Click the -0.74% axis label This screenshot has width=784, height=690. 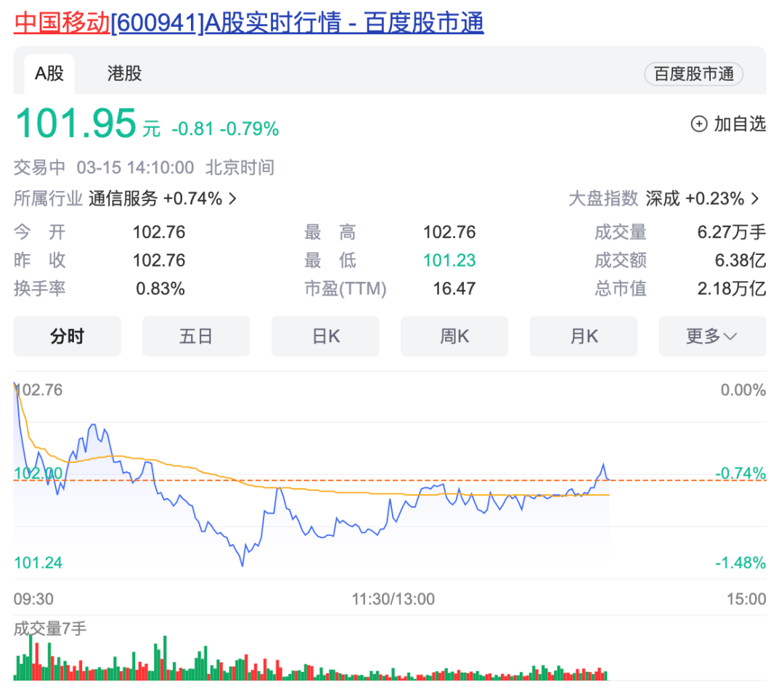coord(740,473)
